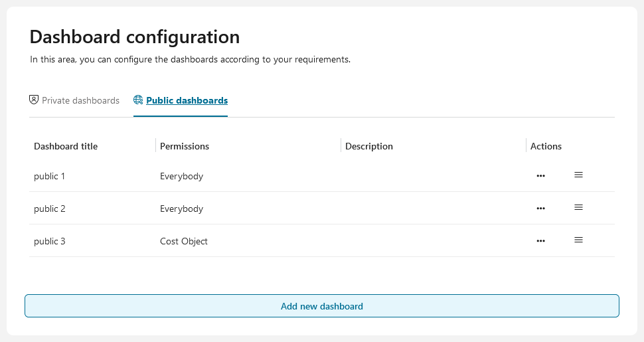644x342 pixels.
Task: Click the shield icon beside Private dashboards
Action: tap(34, 100)
